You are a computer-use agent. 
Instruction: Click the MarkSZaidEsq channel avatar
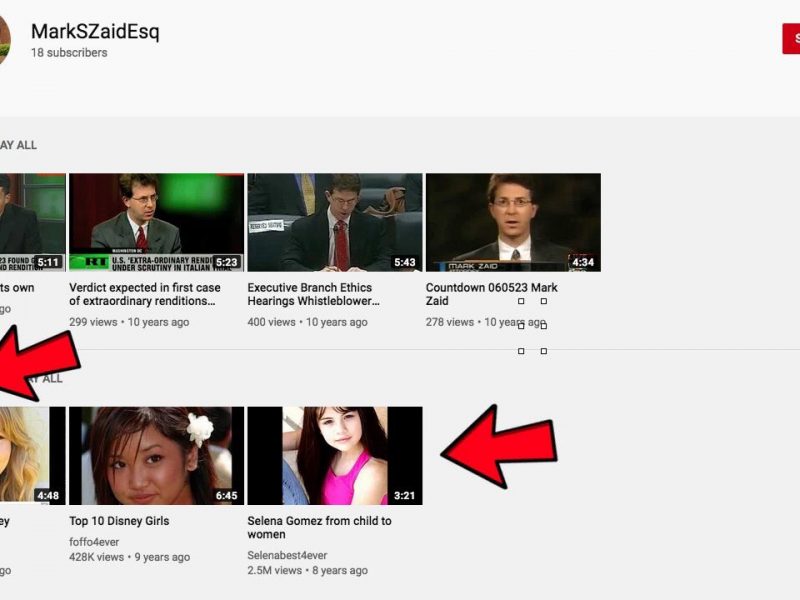[x=4, y=40]
